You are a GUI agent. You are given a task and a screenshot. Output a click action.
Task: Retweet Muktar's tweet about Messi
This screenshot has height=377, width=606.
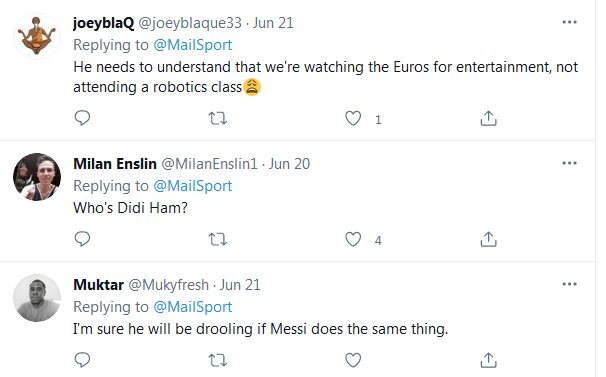click(x=218, y=360)
